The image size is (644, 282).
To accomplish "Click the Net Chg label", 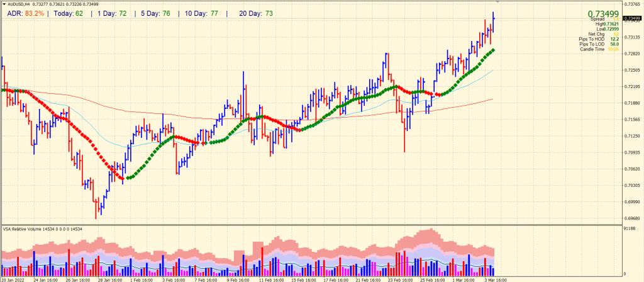I will [x=597, y=34].
